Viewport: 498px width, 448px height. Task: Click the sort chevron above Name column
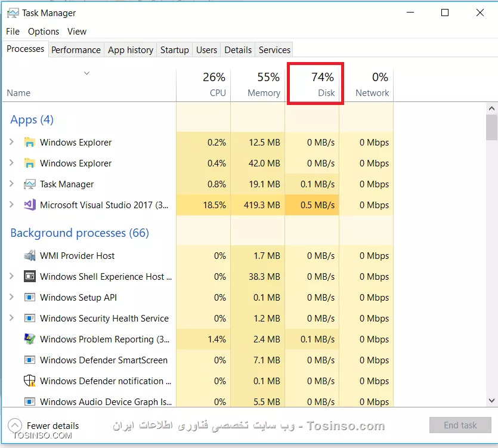86,73
